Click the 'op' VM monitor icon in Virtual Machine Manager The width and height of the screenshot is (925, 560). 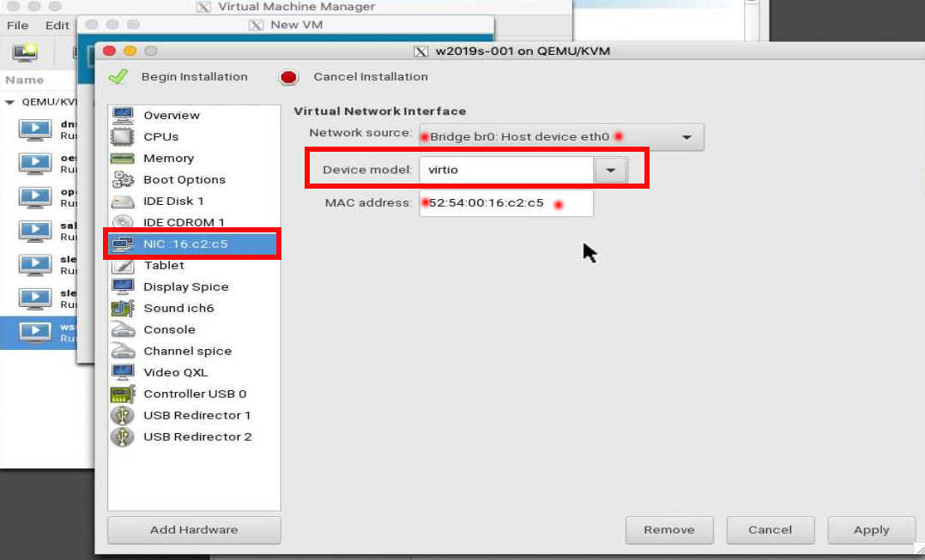click(x=35, y=197)
